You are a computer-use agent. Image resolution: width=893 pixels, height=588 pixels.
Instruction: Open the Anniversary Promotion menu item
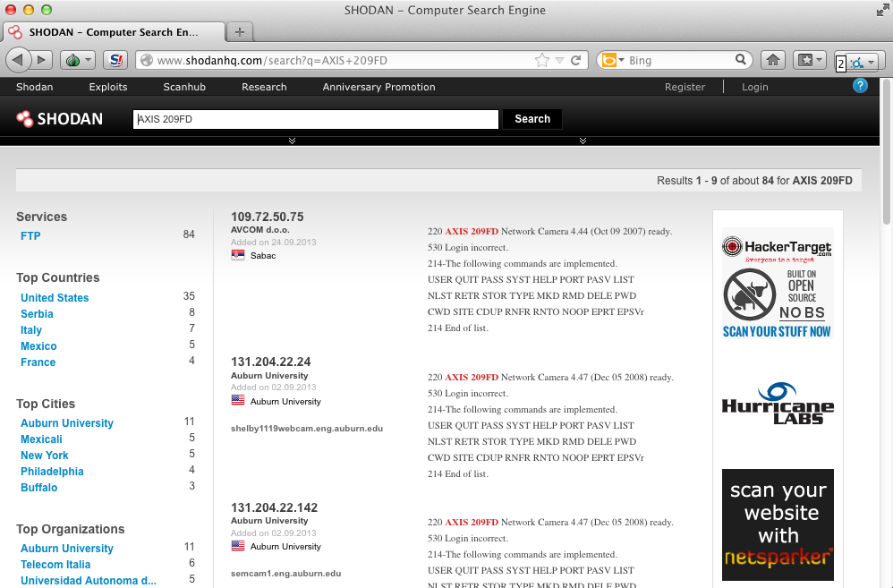coord(378,87)
